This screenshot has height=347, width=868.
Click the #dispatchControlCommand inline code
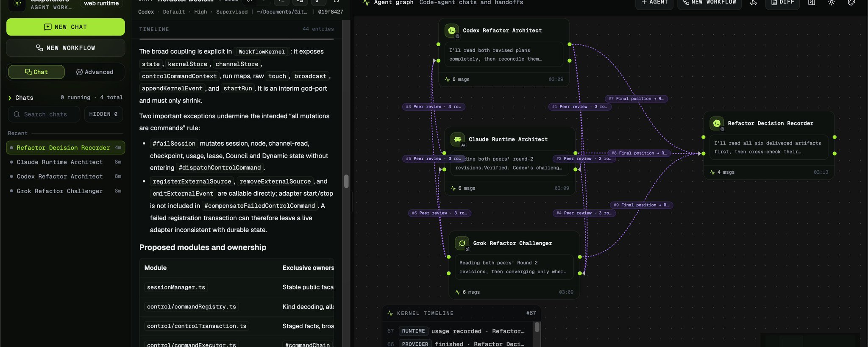point(220,168)
